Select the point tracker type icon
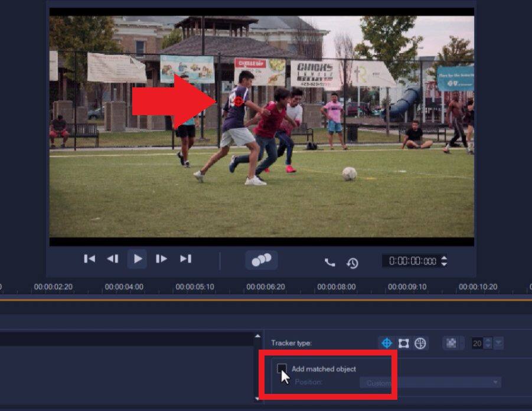Viewport: 532px width, 411px height. pyautogui.click(x=387, y=342)
